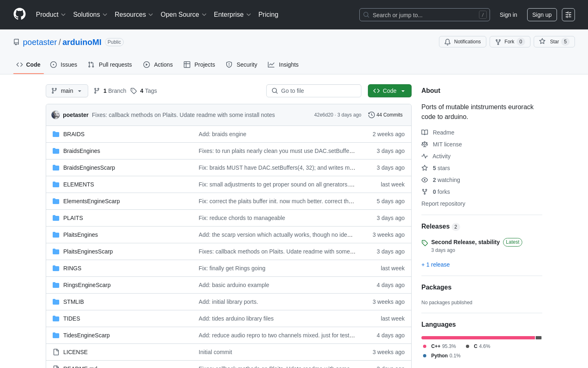Open the Second Release, stability link
Screen dimensions: 588x368
(465, 242)
